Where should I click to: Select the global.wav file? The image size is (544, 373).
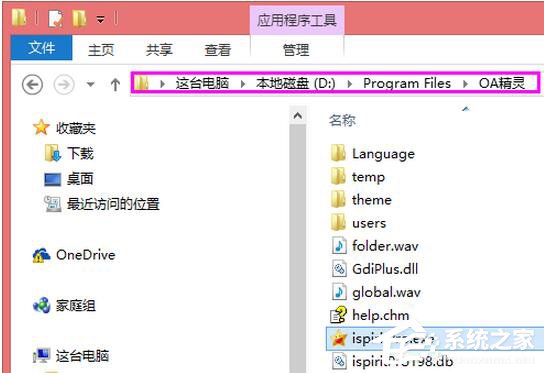coord(386,292)
